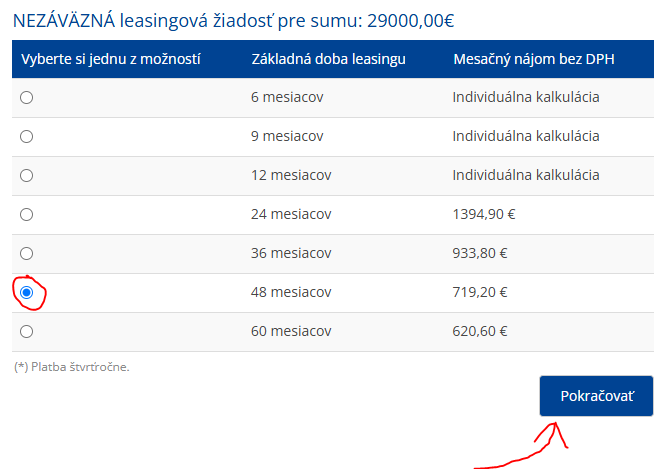
Task: Select the 36 mesiacov radio option
Action: [x=27, y=253]
